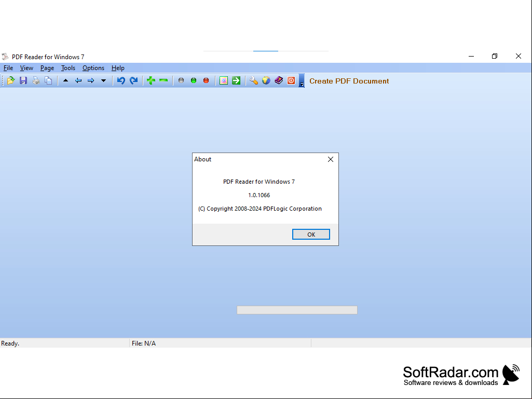Click the version number 1.0.1066
The width and height of the screenshot is (532, 399).
259,195
